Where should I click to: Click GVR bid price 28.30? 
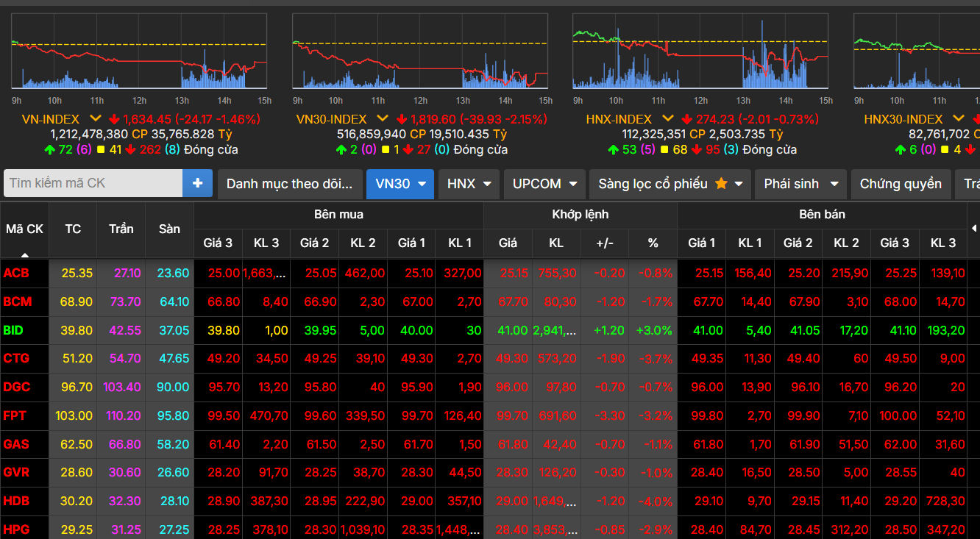[418, 472]
